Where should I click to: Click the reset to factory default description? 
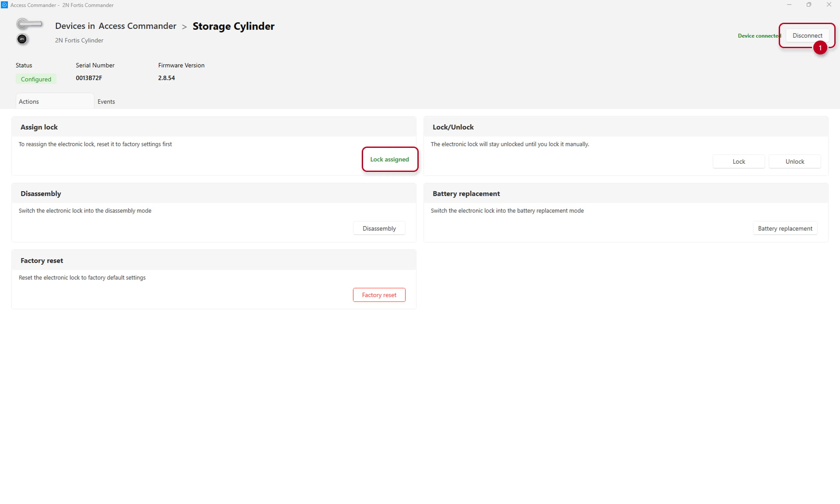tap(82, 278)
